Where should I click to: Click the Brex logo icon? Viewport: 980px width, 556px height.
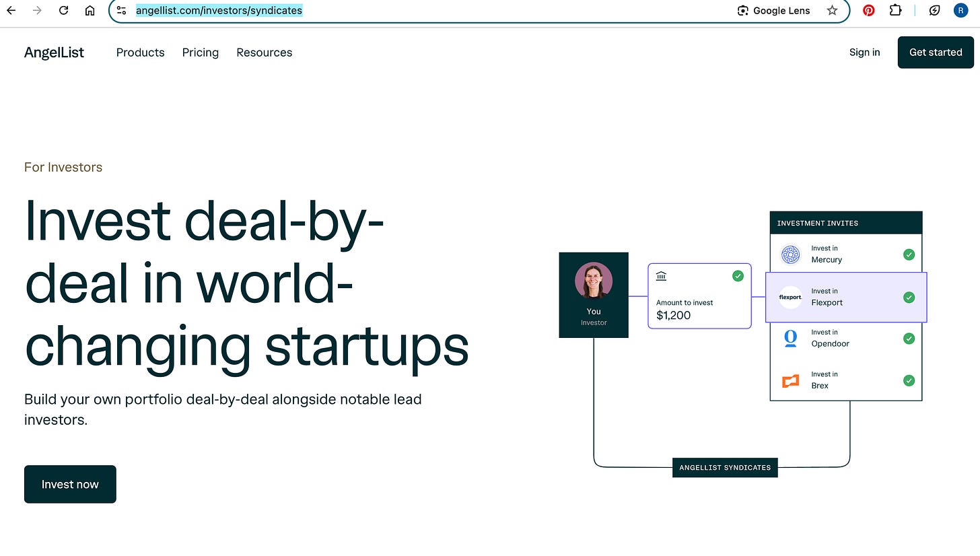coord(790,381)
